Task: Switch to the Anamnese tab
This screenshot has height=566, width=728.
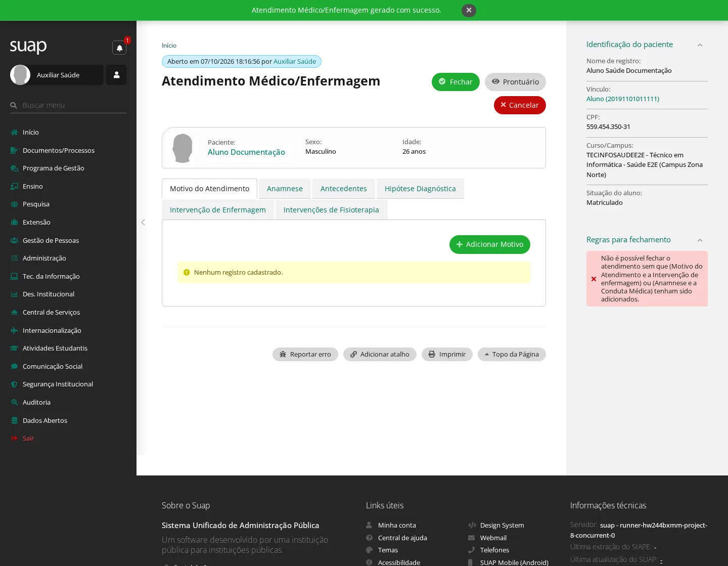Action: (x=285, y=189)
